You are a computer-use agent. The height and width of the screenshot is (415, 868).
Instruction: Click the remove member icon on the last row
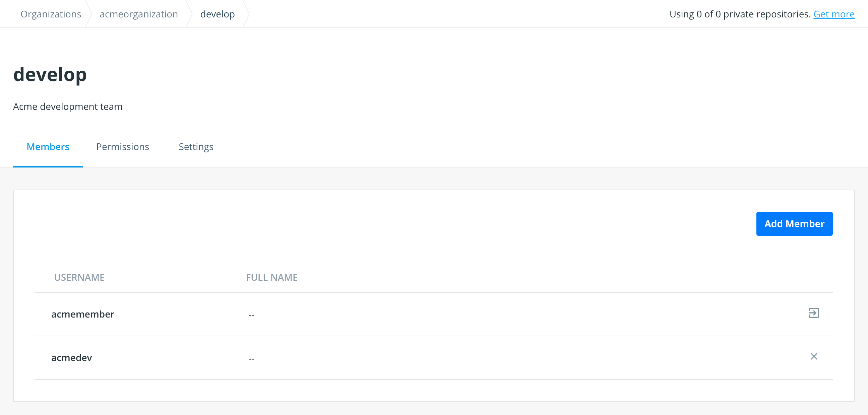pos(814,356)
